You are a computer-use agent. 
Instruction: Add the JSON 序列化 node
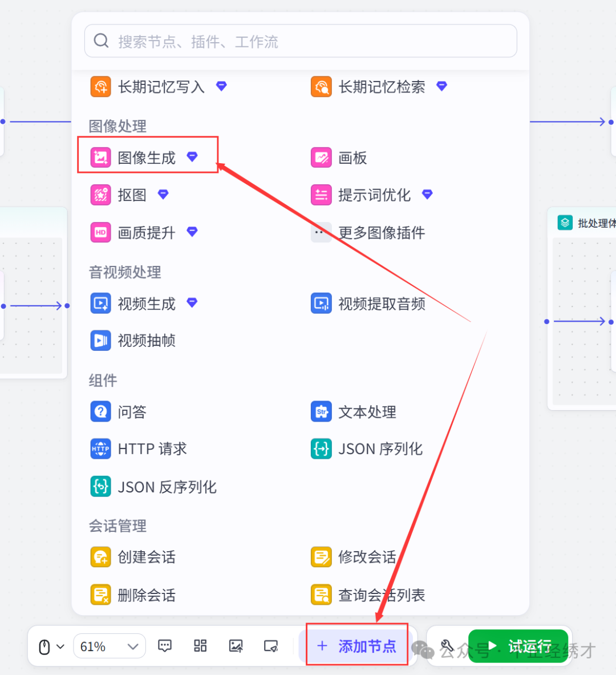tap(367, 449)
